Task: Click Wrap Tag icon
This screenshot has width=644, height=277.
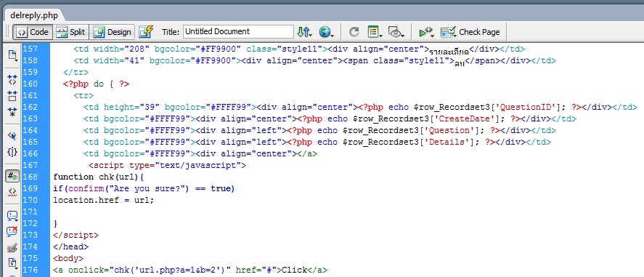Action: [x=12, y=248]
